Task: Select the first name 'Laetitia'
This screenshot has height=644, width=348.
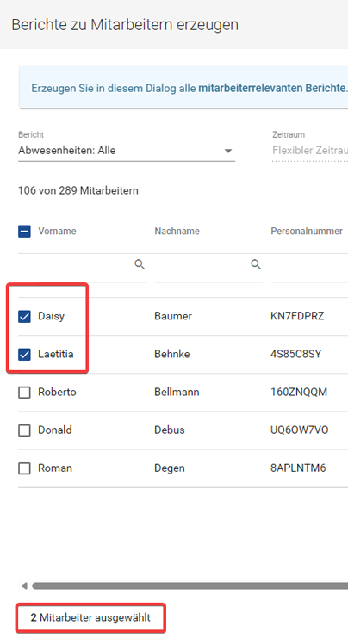Action: coord(56,354)
